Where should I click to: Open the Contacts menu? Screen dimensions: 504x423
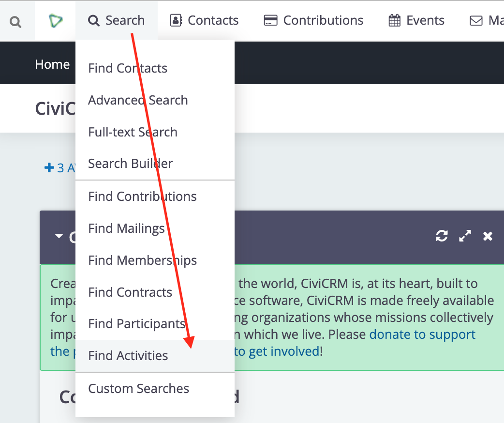click(x=204, y=20)
